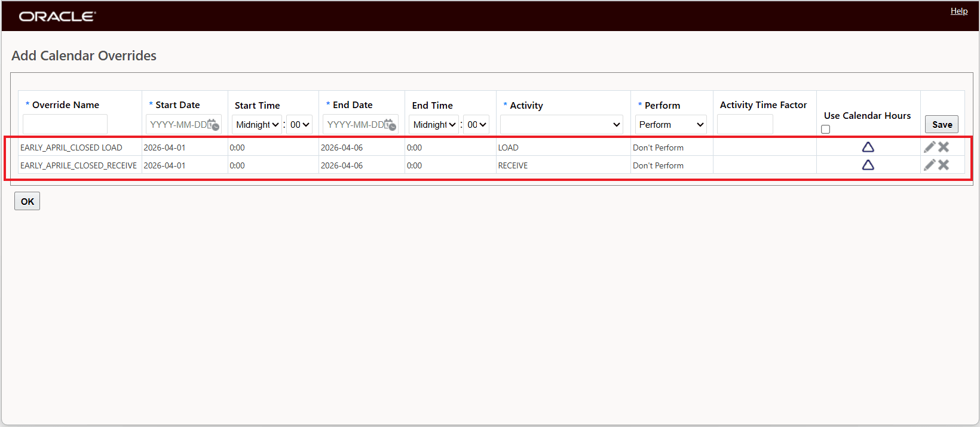The width and height of the screenshot is (980, 427).
Task: Open the Start Time minutes dropdown
Action: tap(299, 125)
